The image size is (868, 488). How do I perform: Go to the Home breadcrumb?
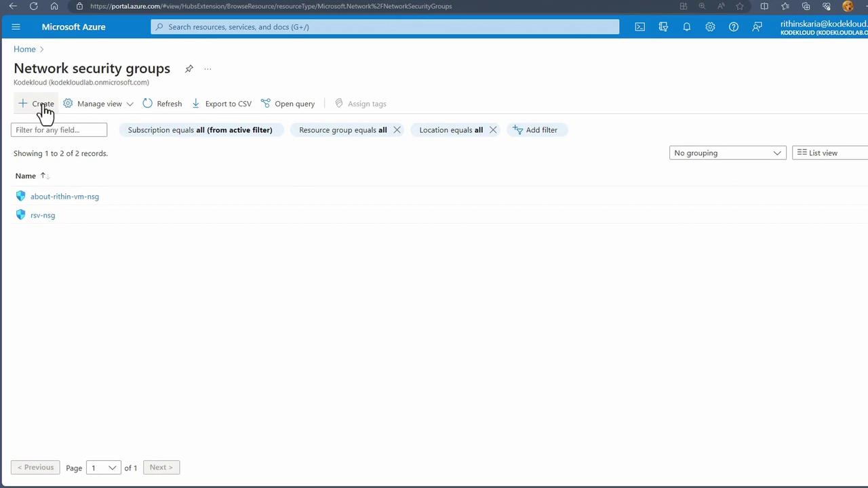(24, 49)
